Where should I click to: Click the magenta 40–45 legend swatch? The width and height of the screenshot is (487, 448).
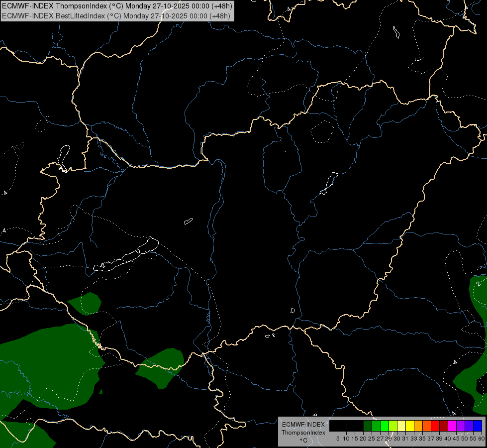[x=452, y=426]
